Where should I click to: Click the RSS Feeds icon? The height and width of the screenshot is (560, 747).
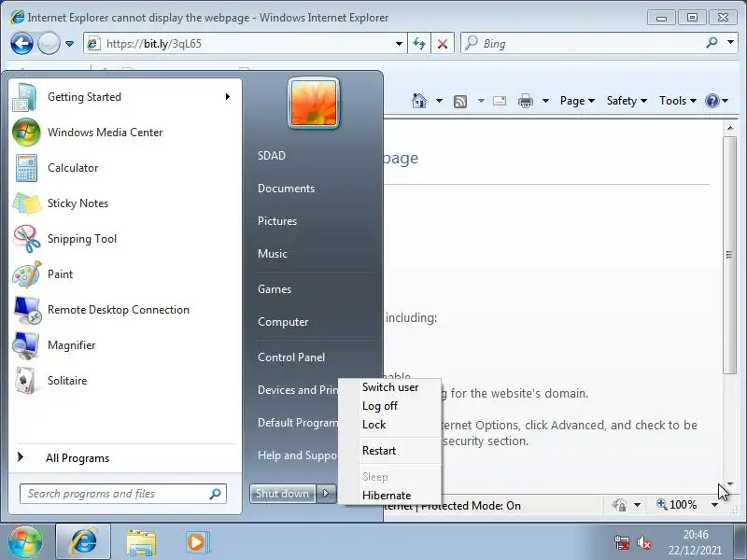click(460, 101)
